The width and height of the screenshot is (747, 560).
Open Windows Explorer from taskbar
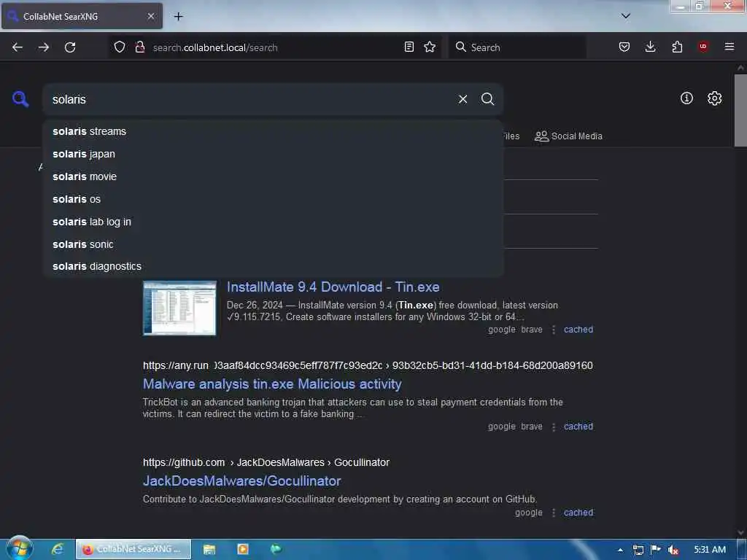pos(209,549)
